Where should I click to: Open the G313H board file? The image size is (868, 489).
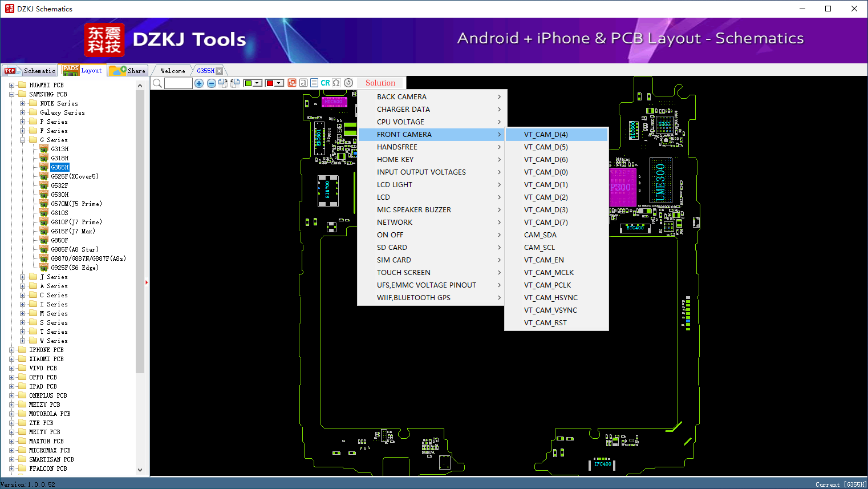pyautogui.click(x=59, y=149)
